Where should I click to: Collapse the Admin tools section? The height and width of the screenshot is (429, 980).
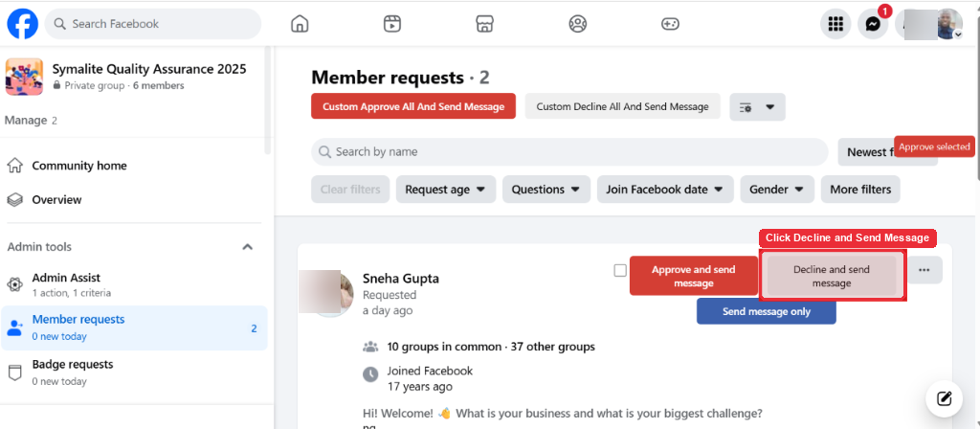coord(248,247)
